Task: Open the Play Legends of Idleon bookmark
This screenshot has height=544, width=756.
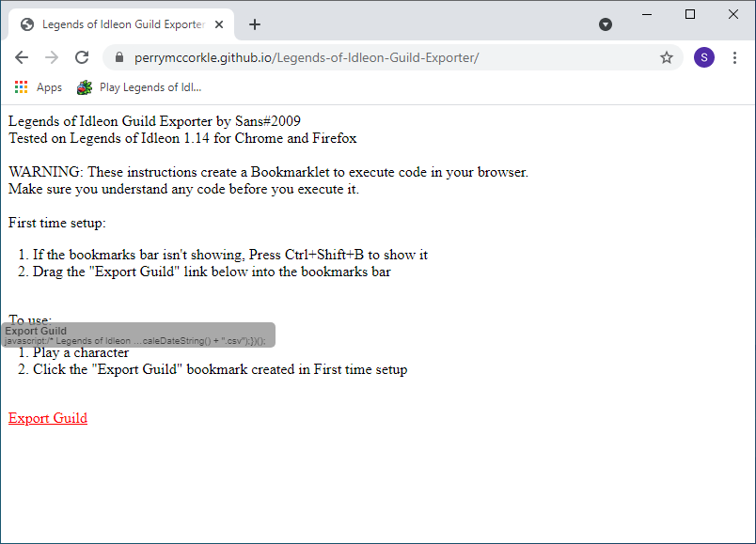Action: [139, 87]
